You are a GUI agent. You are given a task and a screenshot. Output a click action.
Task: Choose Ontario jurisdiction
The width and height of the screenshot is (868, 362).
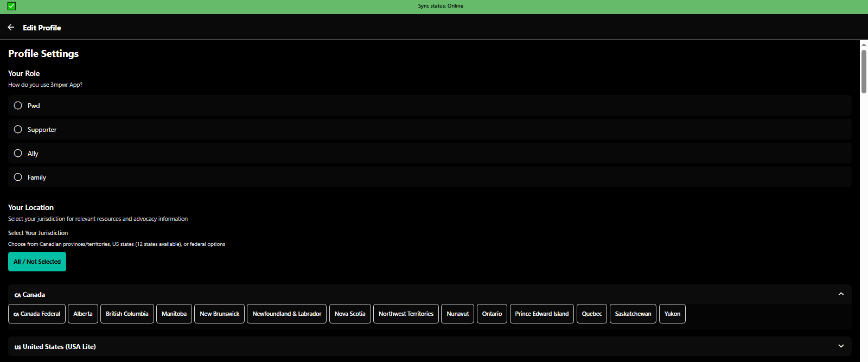pyautogui.click(x=492, y=314)
